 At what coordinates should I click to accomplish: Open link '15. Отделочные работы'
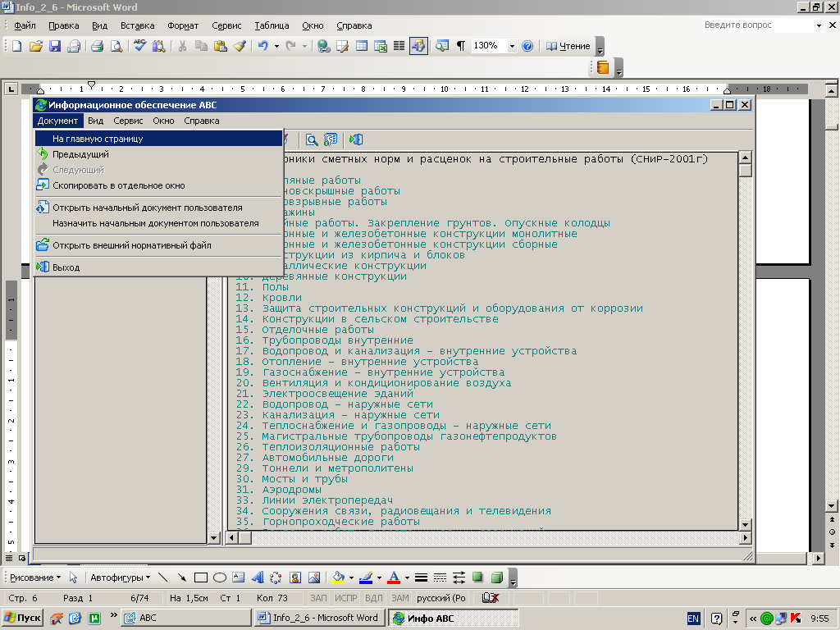click(x=305, y=330)
